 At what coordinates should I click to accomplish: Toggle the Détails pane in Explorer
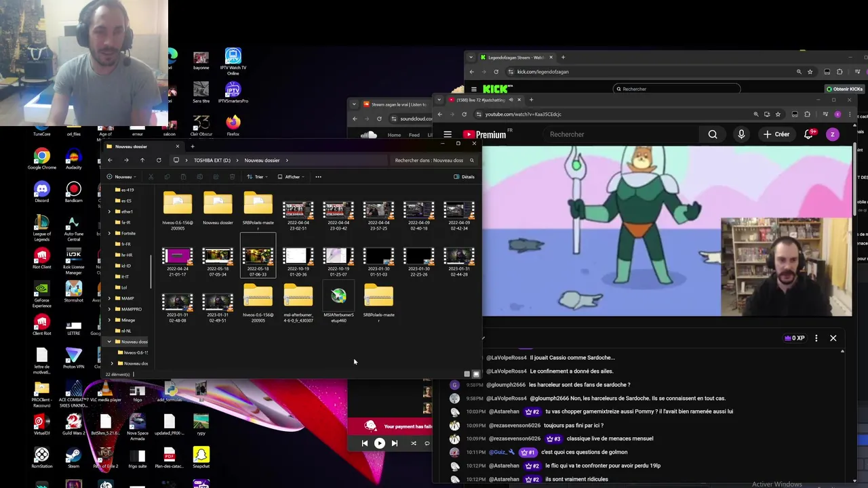[x=465, y=177]
